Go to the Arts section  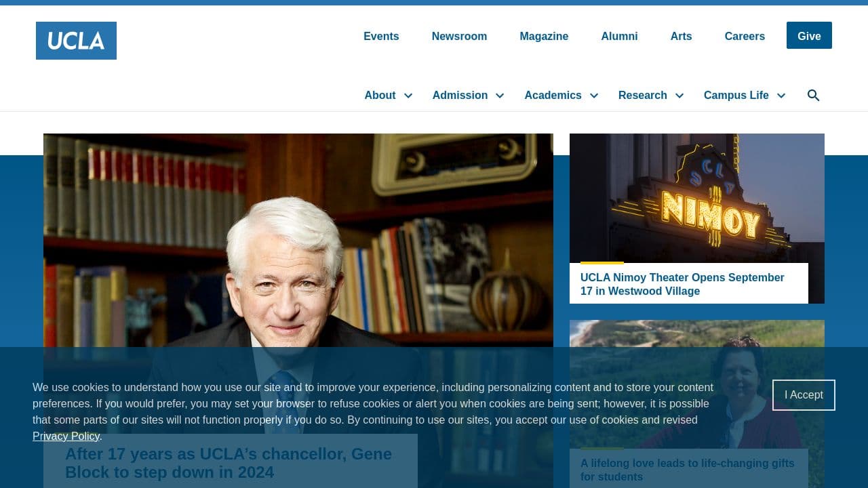point(681,36)
